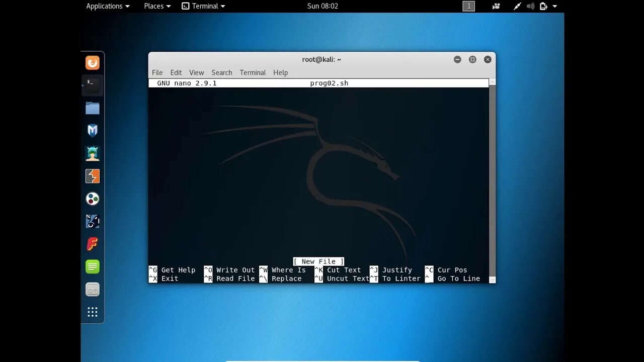This screenshot has width=644, height=362.
Task: Open the circular tri-color app icon in dock
Action: coord(93,199)
